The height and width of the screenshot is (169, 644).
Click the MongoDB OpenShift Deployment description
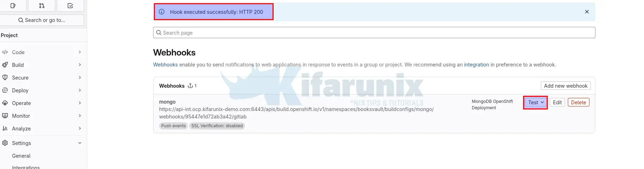492,105
